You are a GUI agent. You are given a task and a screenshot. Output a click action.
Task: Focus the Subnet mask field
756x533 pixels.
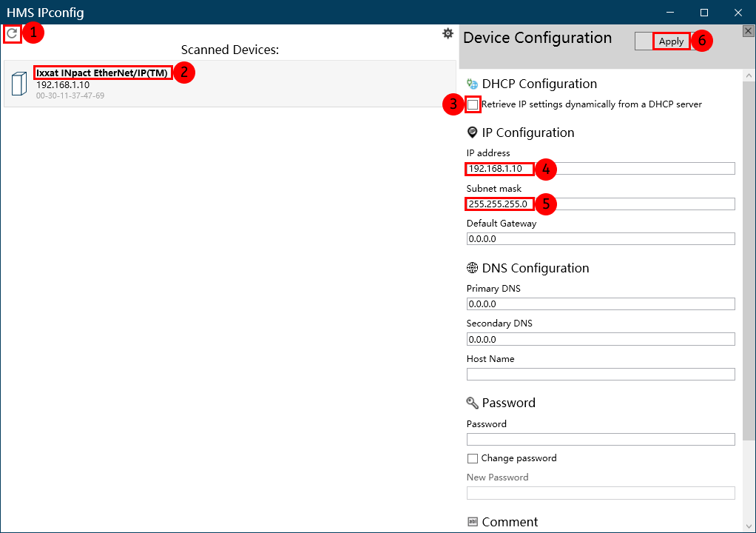[x=600, y=204]
